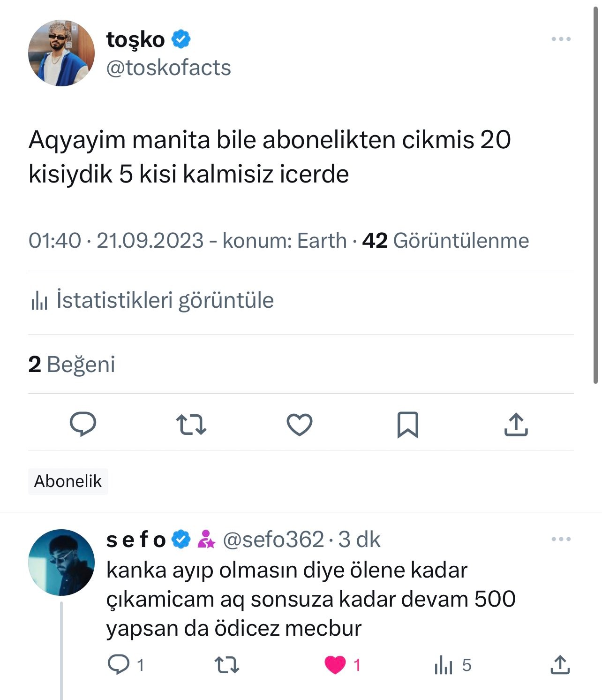Screen dimensions: 602x700
Task: Bookmark the main tweet
Action: [x=407, y=425]
